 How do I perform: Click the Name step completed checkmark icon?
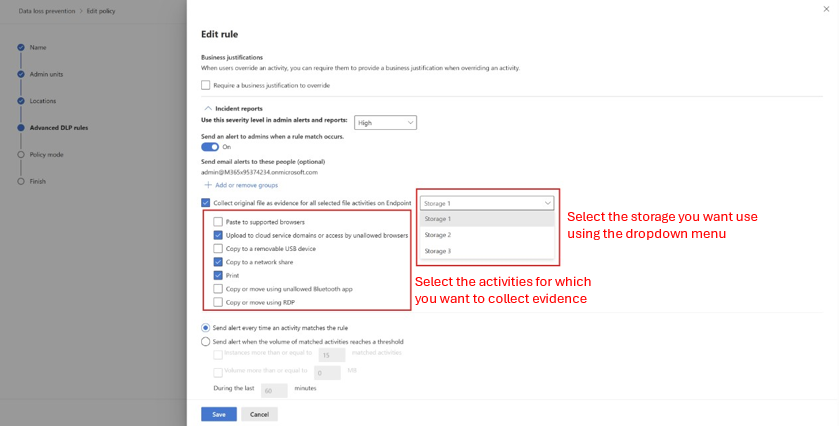[21, 47]
